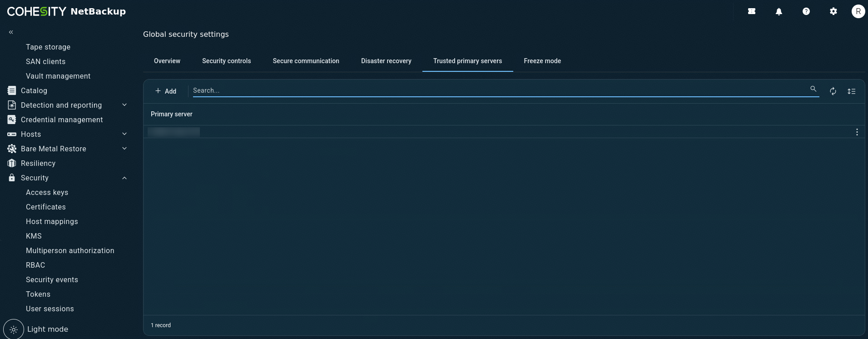This screenshot has height=339, width=868.
Task: Open User sessions
Action: (50, 309)
